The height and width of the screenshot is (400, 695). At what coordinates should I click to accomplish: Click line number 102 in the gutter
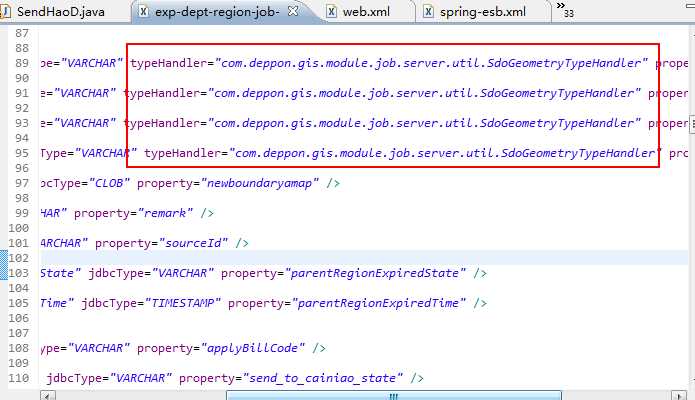click(19, 258)
